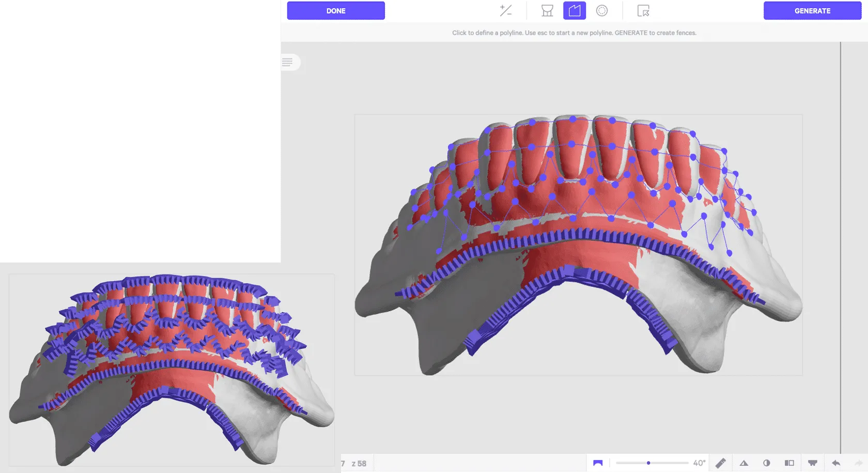Toggle the split panel view icon
Image resolution: width=868 pixels, height=473 pixels.
(789, 463)
